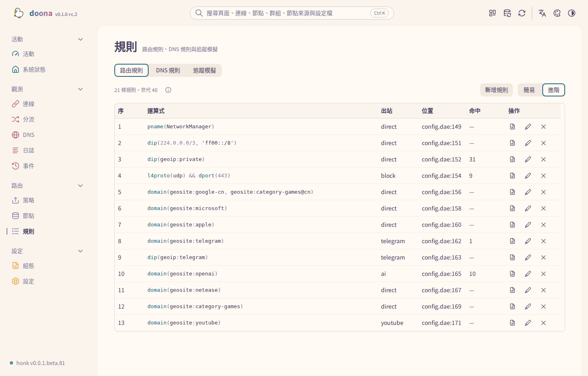Click the database sources icon in the top bar
Viewport: 588px width, 376px height.
507,13
